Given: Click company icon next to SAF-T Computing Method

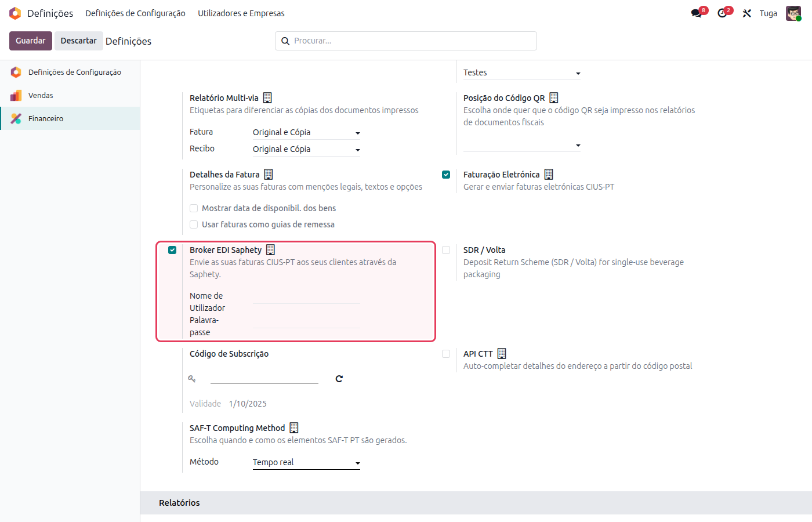Looking at the screenshot, I should (x=294, y=428).
